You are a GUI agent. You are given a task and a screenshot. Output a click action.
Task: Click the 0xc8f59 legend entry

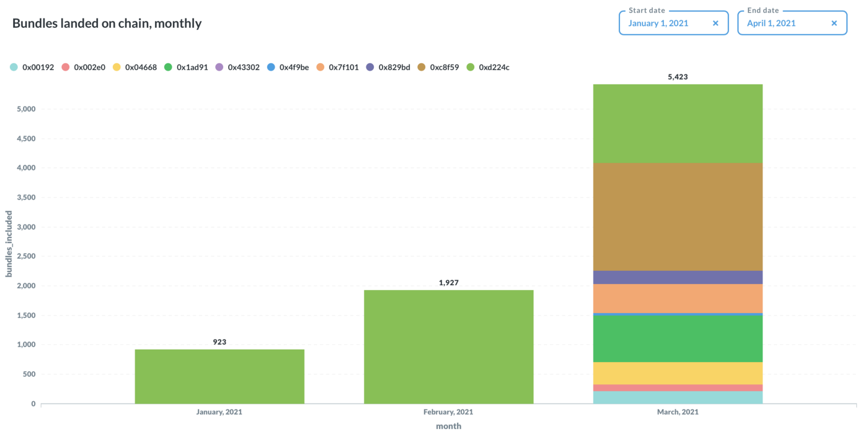(x=438, y=67)
